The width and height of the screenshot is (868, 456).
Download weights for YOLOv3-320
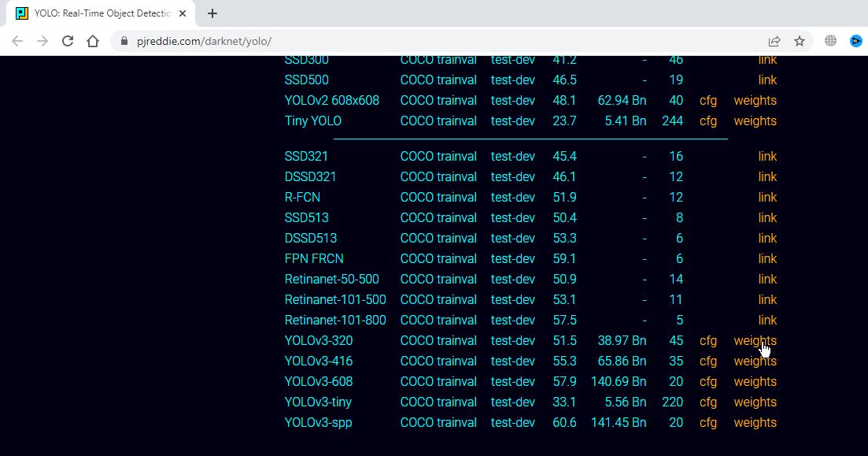tap(755, 341)
